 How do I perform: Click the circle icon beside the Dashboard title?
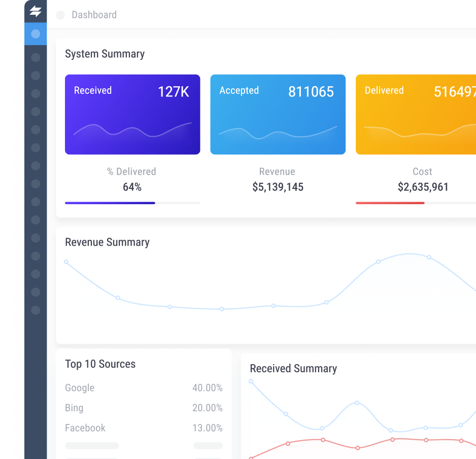click(60, 15)
